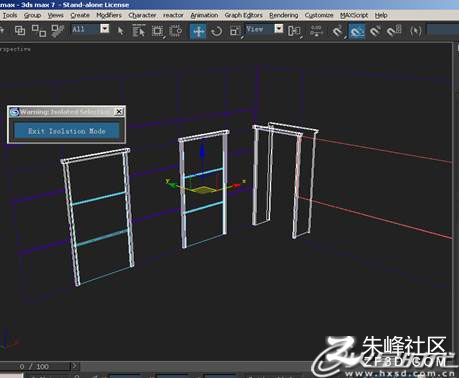Choose the Select Object arrow tool
Image resolution: width=459 pixels, height=378 pixels.
click(121, 31)
